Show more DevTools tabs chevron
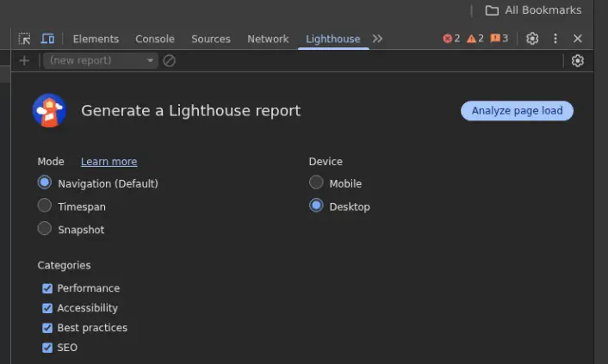 click(x=377, y=39)
